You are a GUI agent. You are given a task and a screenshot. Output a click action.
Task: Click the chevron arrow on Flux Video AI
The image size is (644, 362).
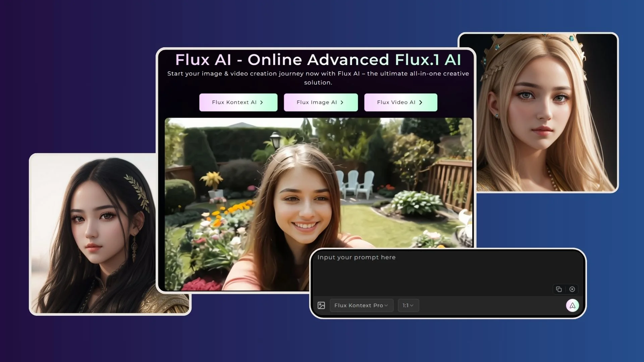pyautogui.click(x=421, y=103)
